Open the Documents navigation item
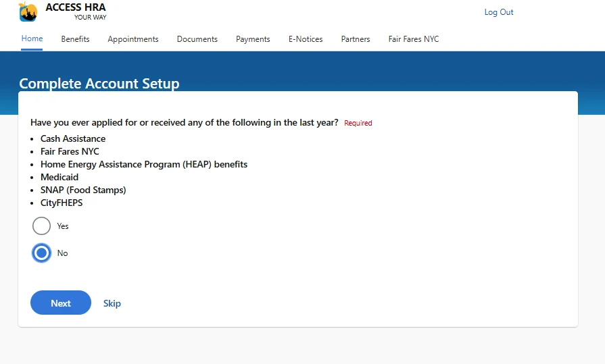Image resolution: width=605 pixels, height=364 pixels. (197, 39)
